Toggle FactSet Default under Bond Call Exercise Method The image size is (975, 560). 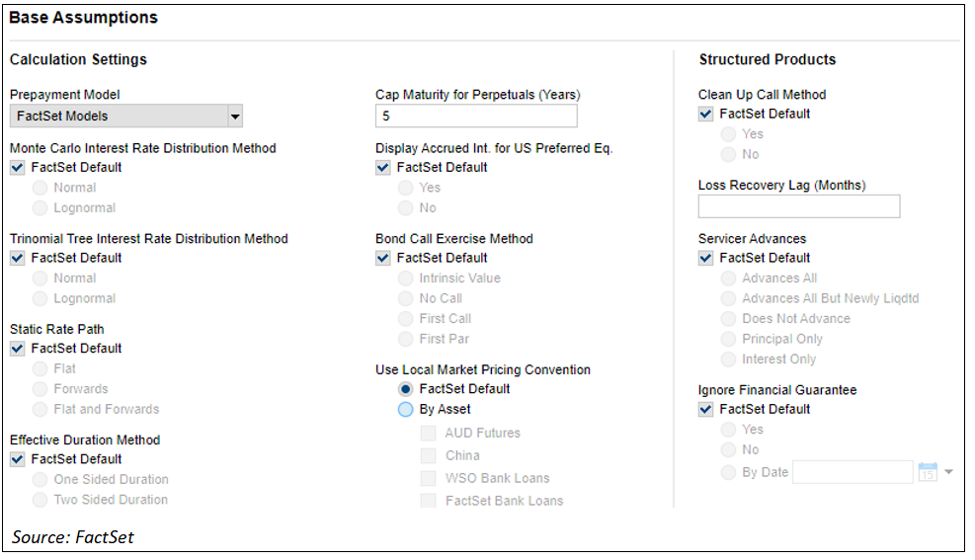click(383, 258)
